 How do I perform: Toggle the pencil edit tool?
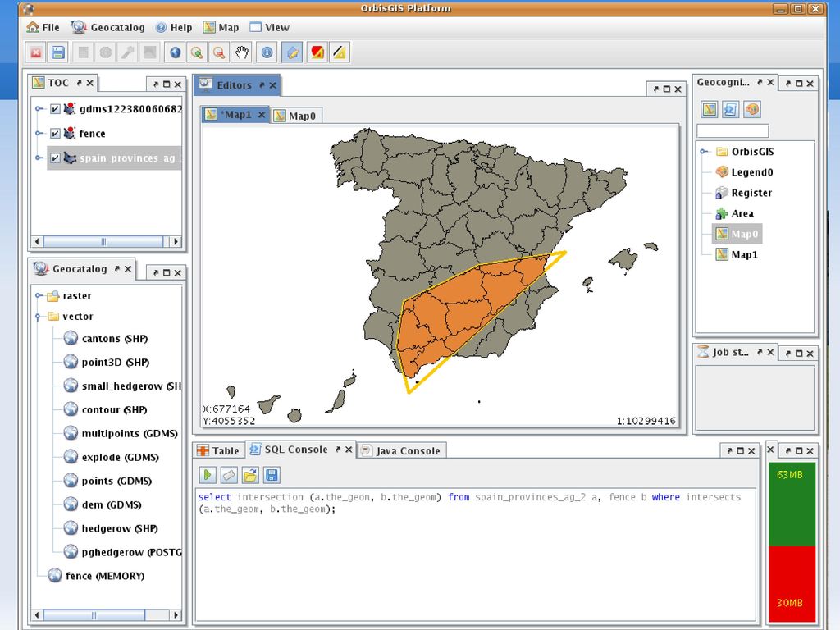(x=292, y=52)
